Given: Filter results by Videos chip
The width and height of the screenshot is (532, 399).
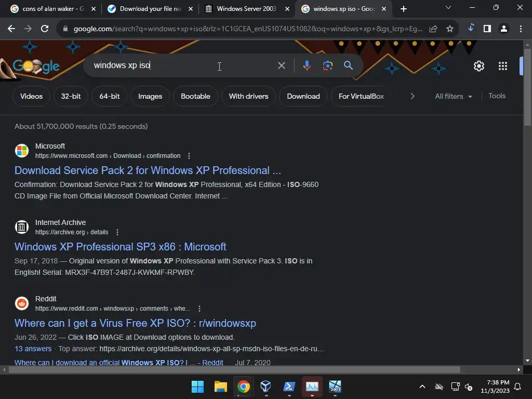Looking at the screenshot, I should tap(31, 96).
